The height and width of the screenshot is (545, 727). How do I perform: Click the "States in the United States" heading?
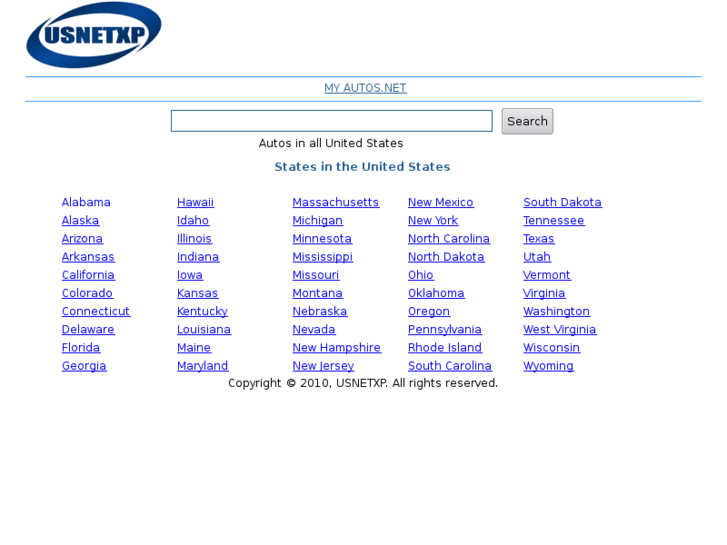(363, 167)
